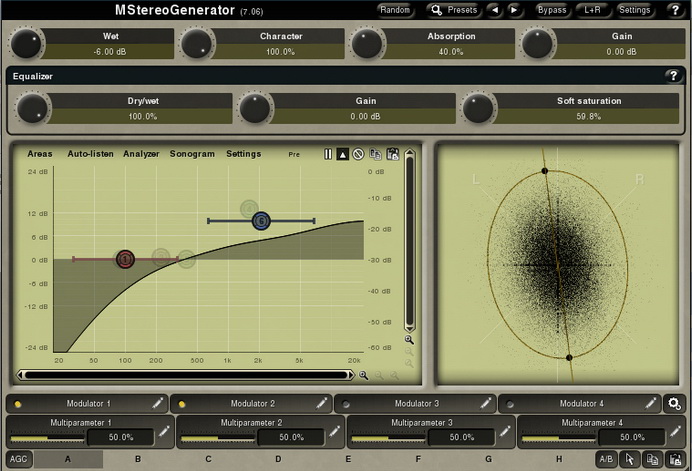Click Multiparameter 2 value 50.0%
Image resolution: width=692 pixels, height=471 pixels.
(291, 437)
